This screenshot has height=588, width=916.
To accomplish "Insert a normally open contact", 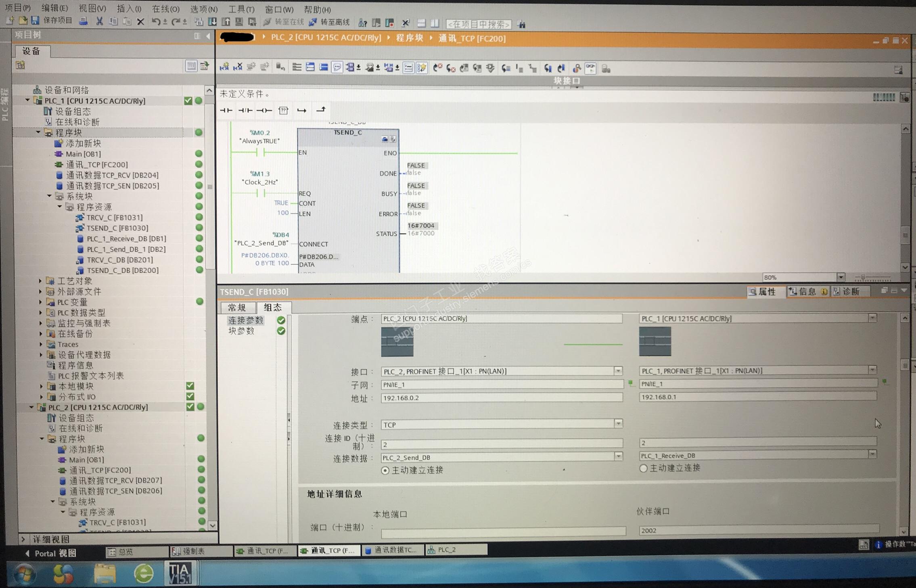I will (x=226, y=110).
